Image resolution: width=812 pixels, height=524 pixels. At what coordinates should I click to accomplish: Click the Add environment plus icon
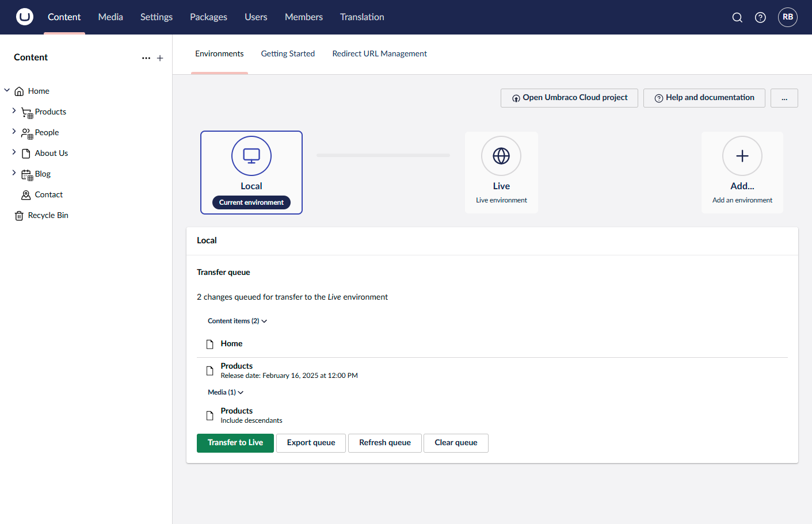[x=742, y=155]
